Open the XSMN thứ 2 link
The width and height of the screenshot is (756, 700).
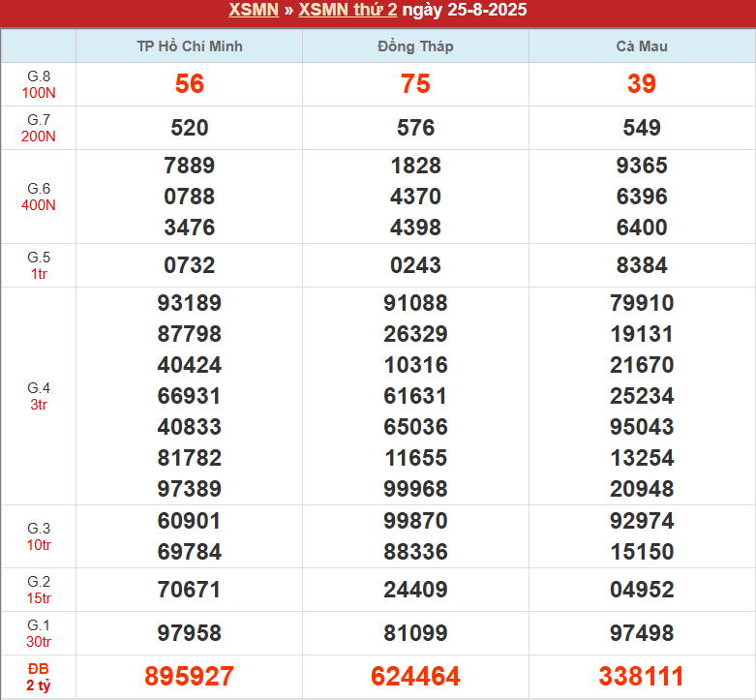[348, 10]
